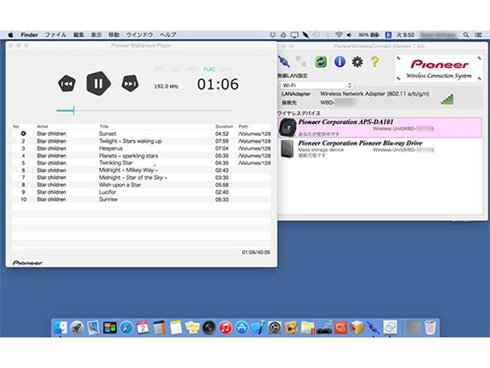Click the playback progress slider
This screenshot has width=490, height=368.
click(x=144, y=110)
